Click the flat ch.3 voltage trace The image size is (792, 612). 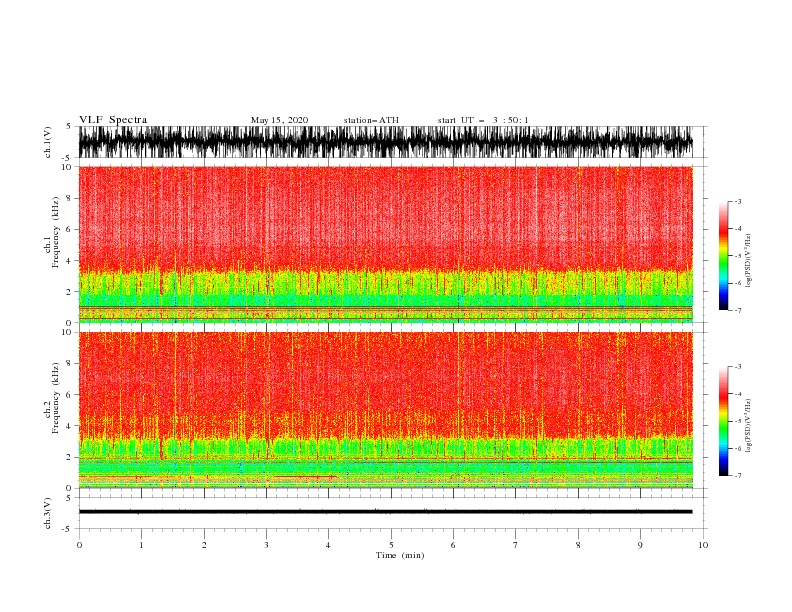(x=385, y=512)
